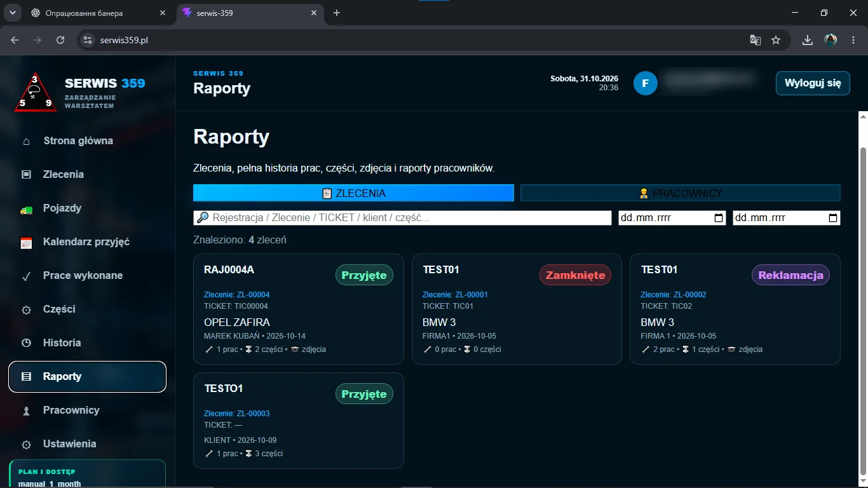
Task: Click the clock icon beside Historia
Action: (x=26, y=343)
